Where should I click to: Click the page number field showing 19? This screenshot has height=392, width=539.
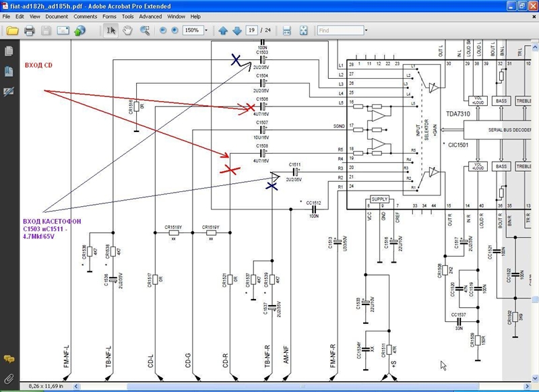pos(252,30)
